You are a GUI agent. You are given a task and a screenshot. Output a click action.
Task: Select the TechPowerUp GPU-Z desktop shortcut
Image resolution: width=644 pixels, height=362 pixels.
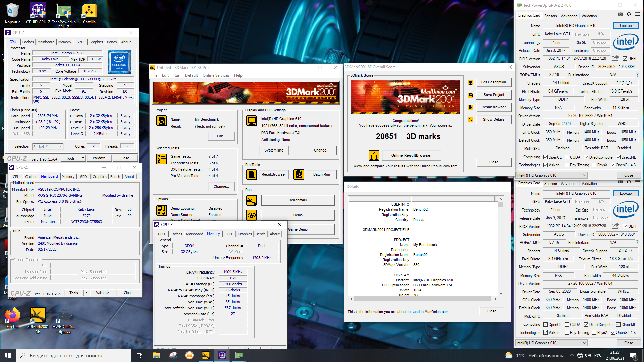[x=64, y=15]
